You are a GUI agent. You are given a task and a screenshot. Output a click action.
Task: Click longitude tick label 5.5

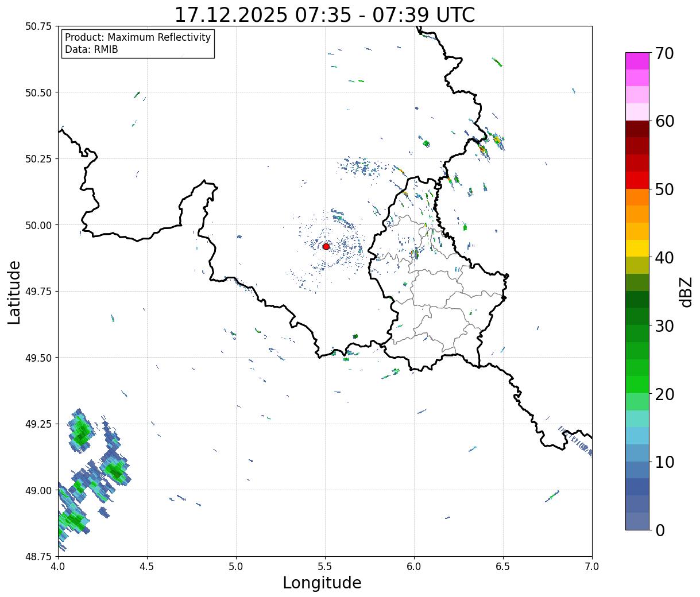(325, 566)
